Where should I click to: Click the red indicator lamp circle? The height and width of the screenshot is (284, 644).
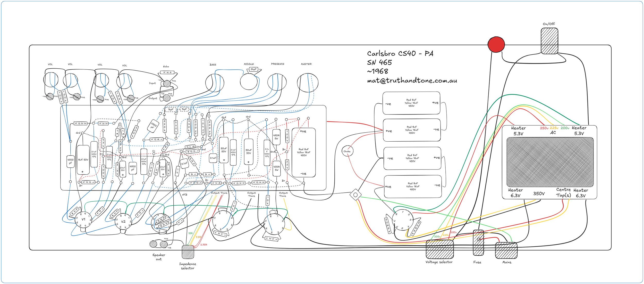pos(496,44)
